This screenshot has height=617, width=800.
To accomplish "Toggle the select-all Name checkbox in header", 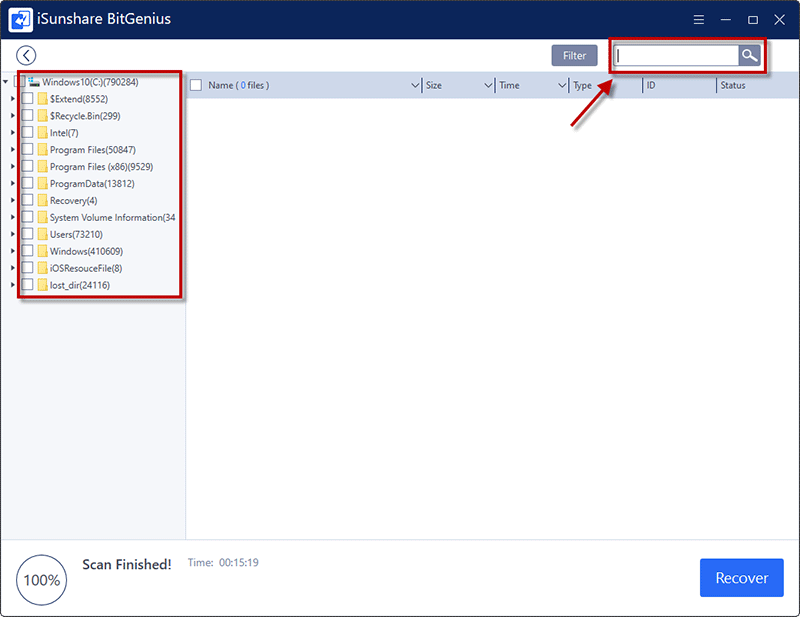I will (196, 85).
